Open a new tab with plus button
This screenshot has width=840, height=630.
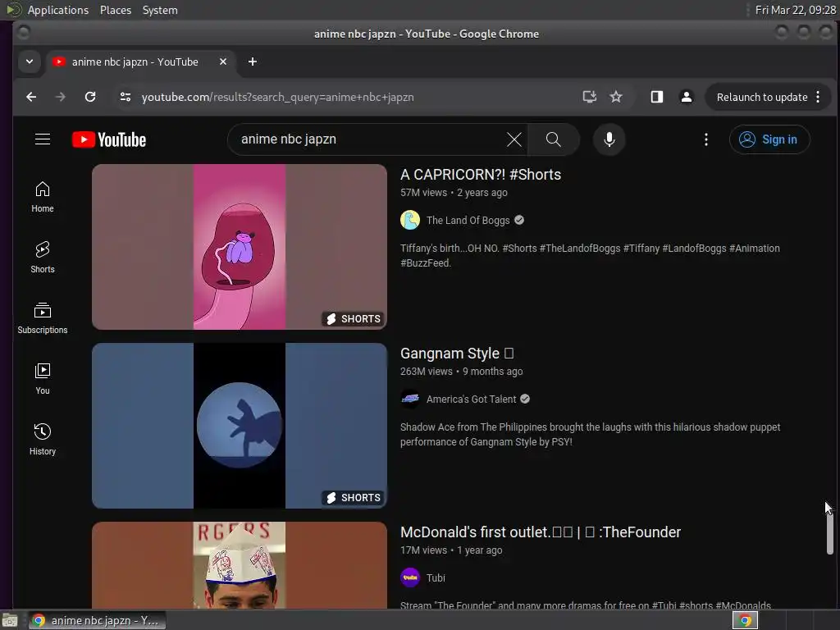(x=253, y=62)
